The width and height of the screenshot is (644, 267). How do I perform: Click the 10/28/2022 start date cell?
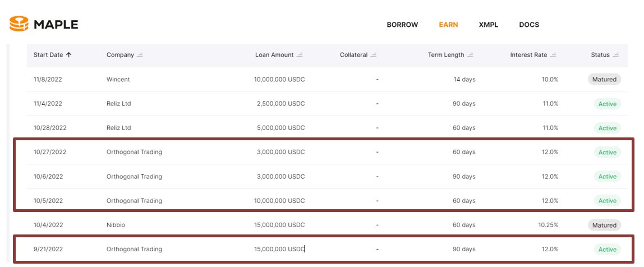tap(50, 128)
